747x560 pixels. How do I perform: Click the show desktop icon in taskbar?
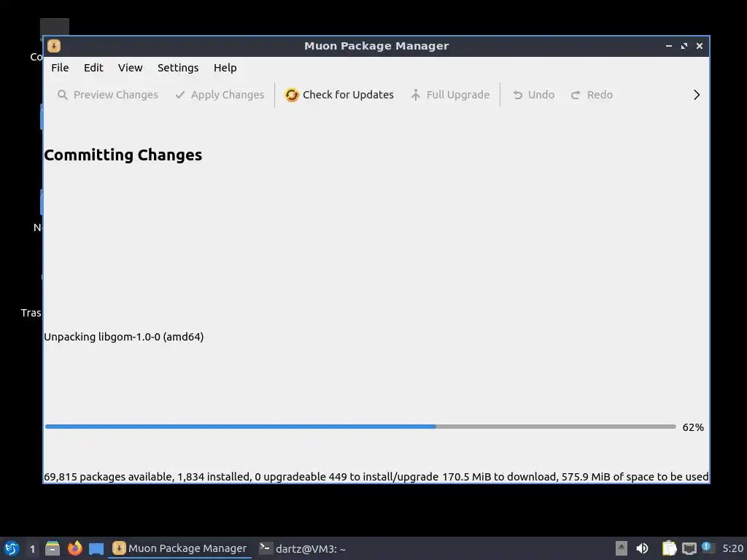click(x=96, y=548)
